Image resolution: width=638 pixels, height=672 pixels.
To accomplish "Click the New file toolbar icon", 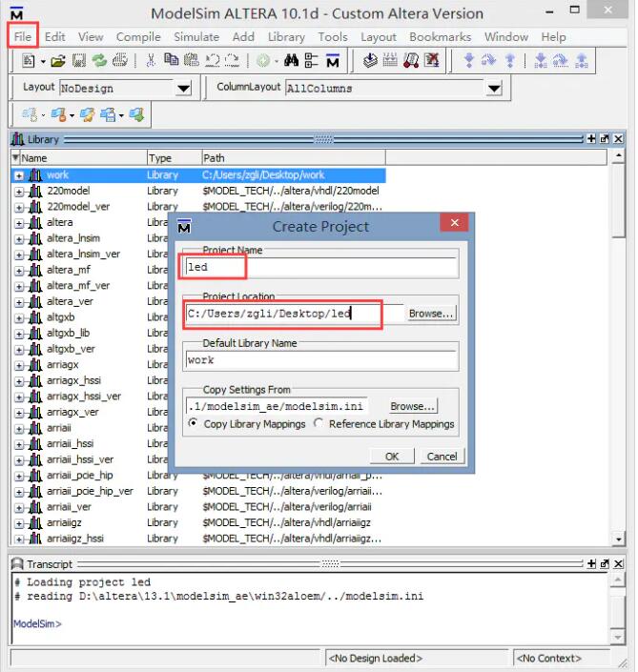I will [x=29, y=61].
